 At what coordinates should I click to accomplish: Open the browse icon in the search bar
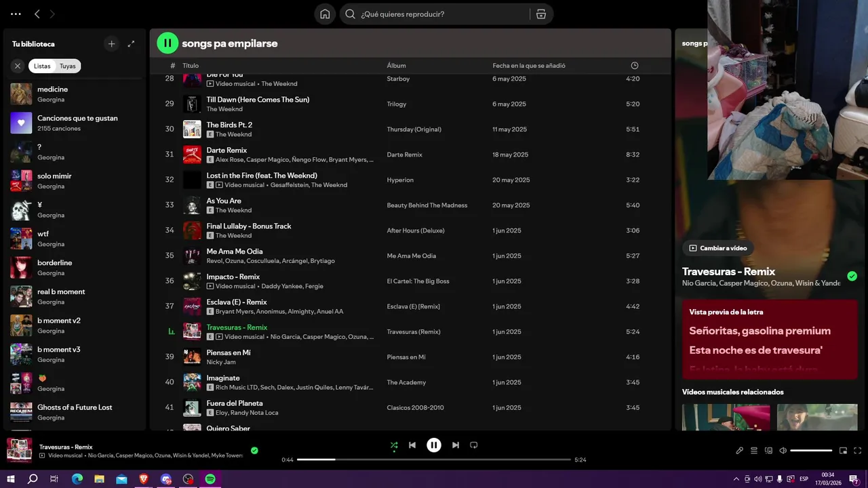[x=540, y=14]
